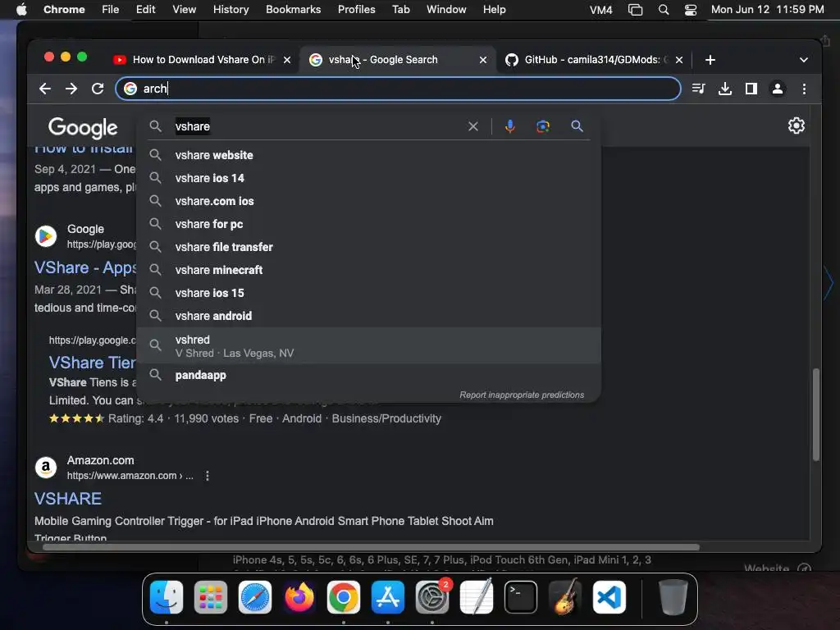Search by image with the camera lens icon
Screen dimensions: 840x630
543,126
